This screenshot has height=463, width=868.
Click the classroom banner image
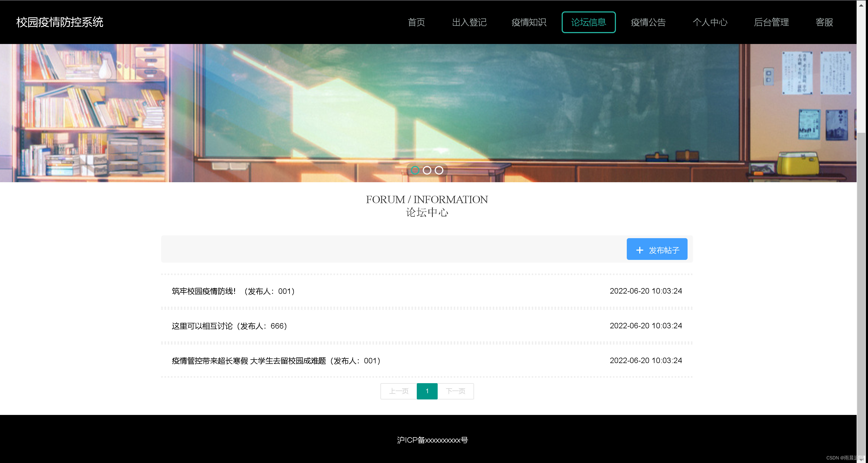tap(428, 113)
